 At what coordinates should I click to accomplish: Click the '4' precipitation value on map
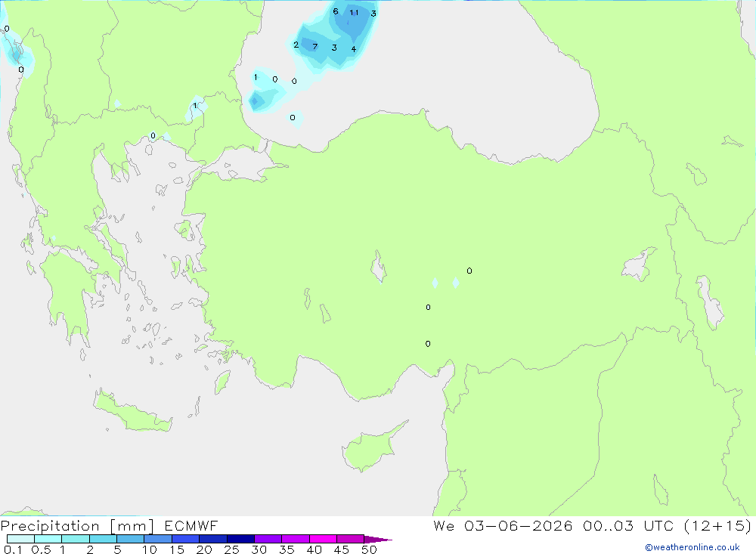(353, 48)
